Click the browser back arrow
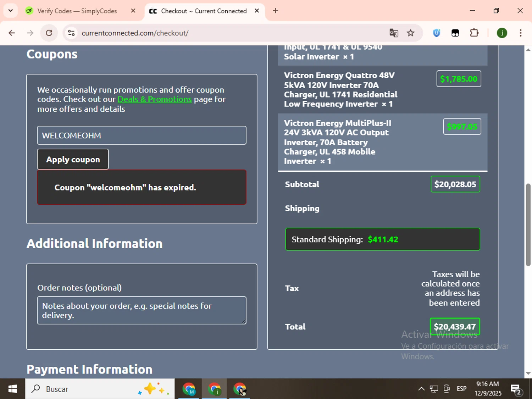The width and height of the screenshot is (532, 399). [12, 33]
